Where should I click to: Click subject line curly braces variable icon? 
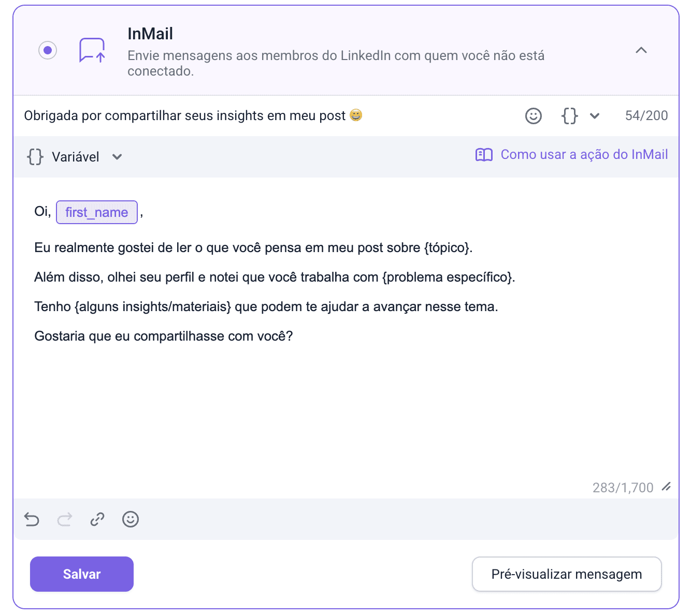point(569,116)
